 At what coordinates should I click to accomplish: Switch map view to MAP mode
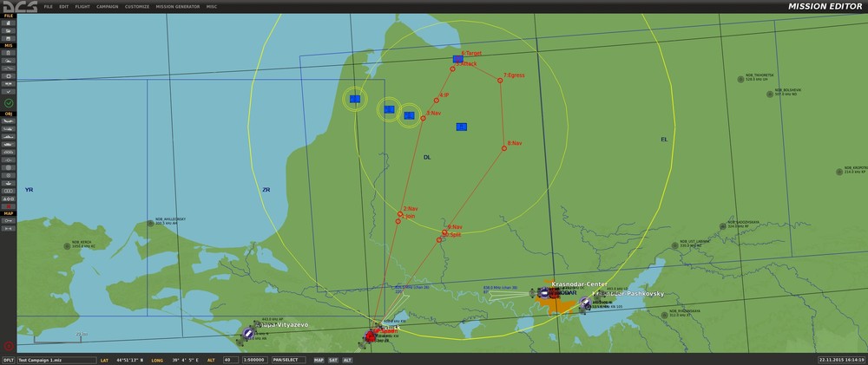click(319, 360)
